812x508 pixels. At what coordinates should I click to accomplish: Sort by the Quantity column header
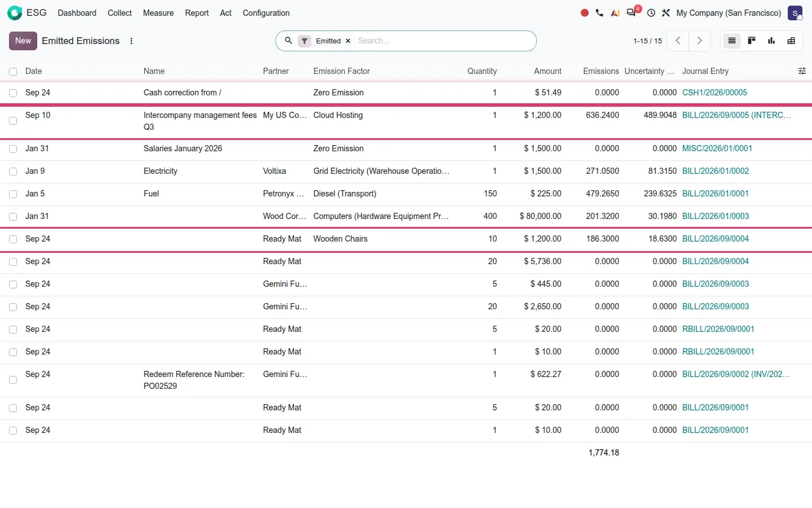pyautogui.click(x=482, y=71)
